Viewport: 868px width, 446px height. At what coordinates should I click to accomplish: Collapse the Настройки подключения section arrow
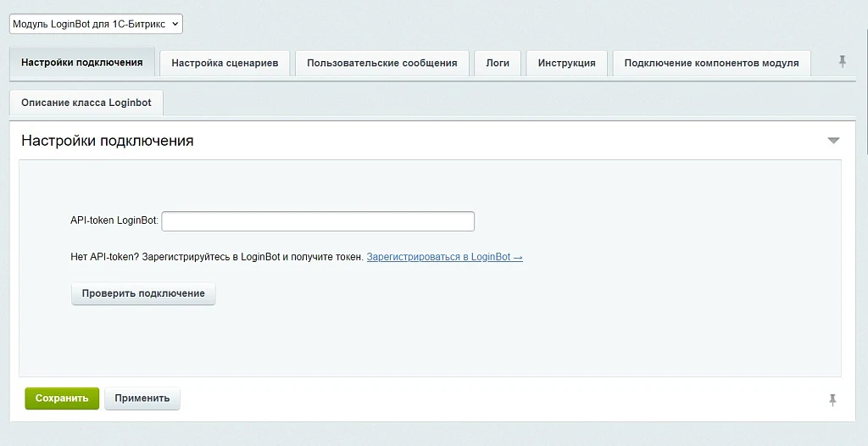click(833, 141)
